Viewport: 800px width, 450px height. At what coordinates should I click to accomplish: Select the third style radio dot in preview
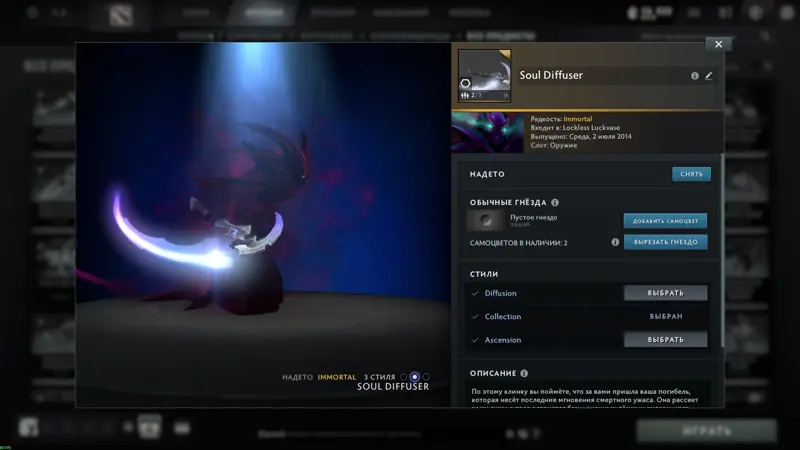click(x=426, y=377)
